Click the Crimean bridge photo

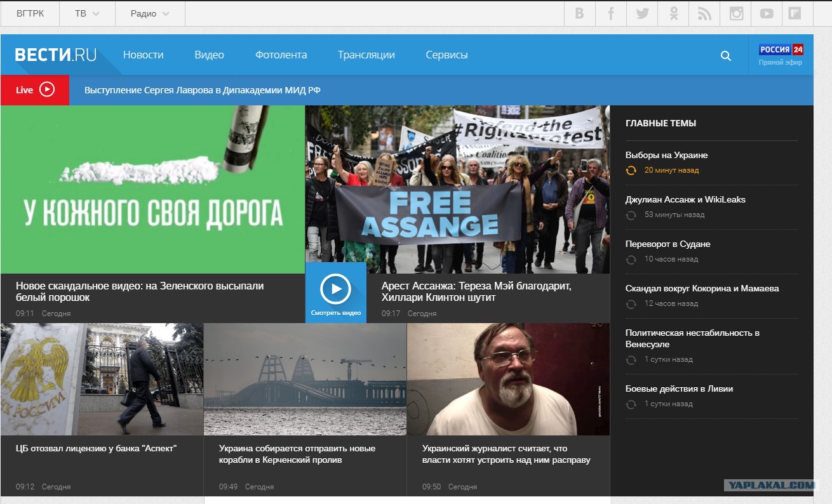tap(305, 379)
